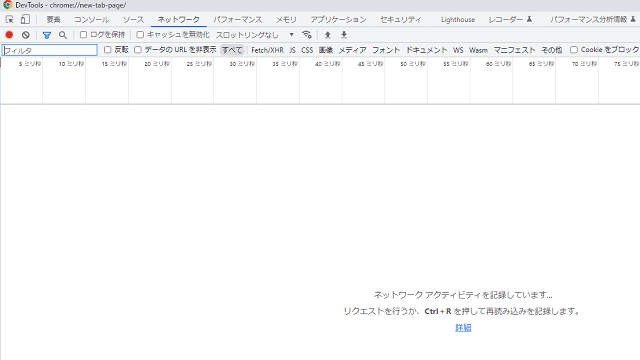Image resolution: width=640 pixels, height=360 pixels.
Task: Switch to the 要素 tab
Action: [x=53, y=20]
